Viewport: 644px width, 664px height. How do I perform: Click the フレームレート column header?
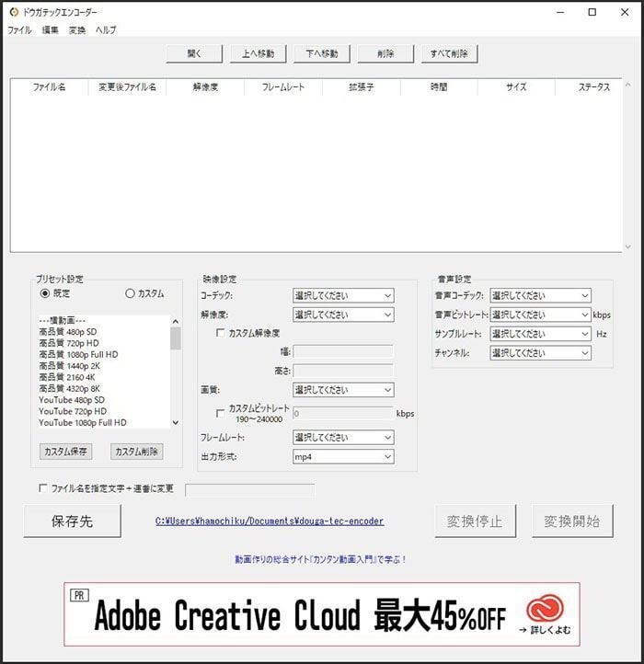coord(283,87)
